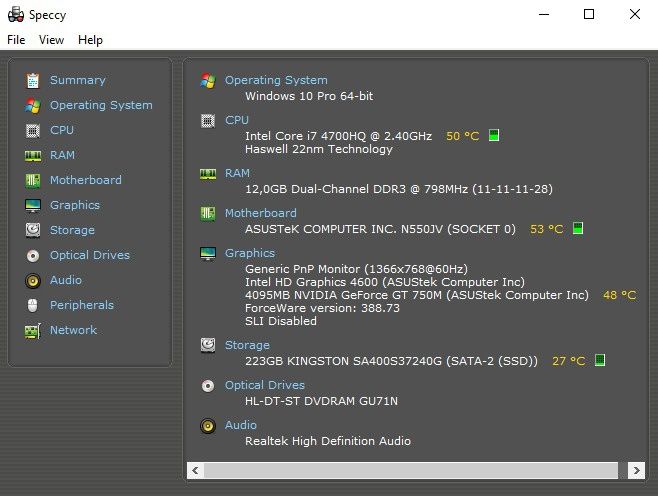Open the File menu

16,40
